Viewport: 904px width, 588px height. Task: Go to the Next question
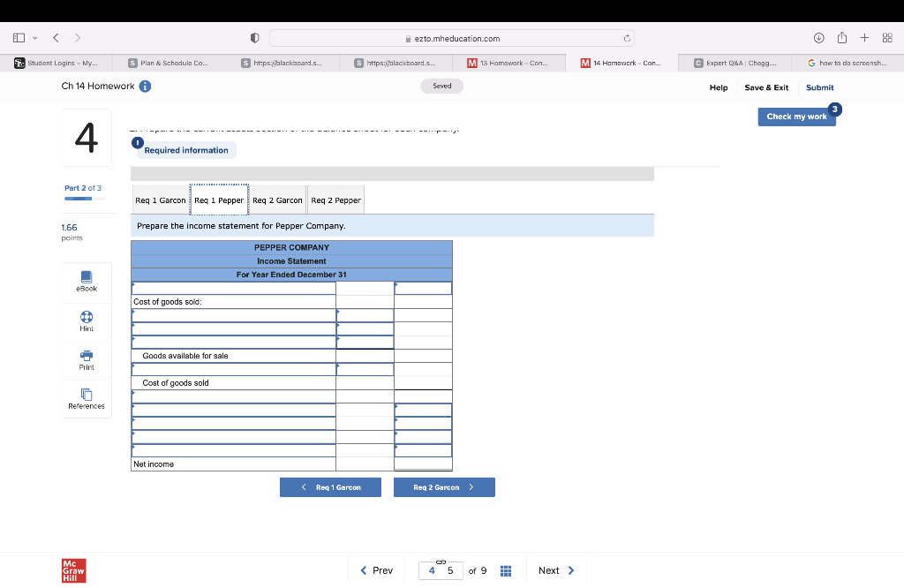pos(556,570)
